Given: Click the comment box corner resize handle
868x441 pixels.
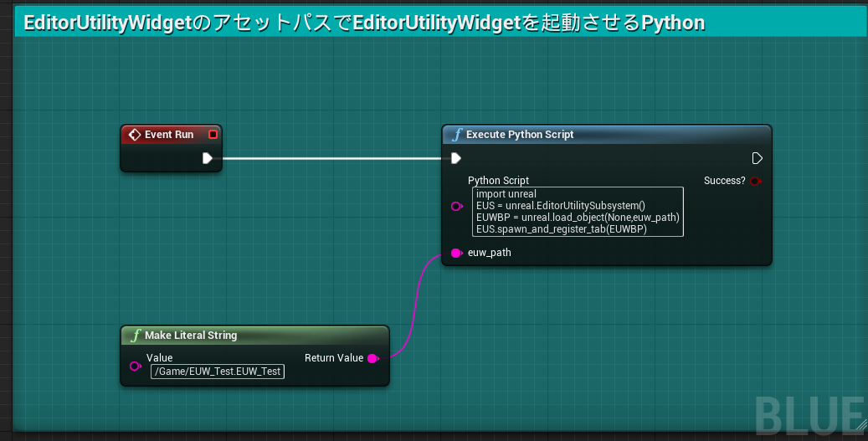Looking at the screenshot, I should coord(860,424).
